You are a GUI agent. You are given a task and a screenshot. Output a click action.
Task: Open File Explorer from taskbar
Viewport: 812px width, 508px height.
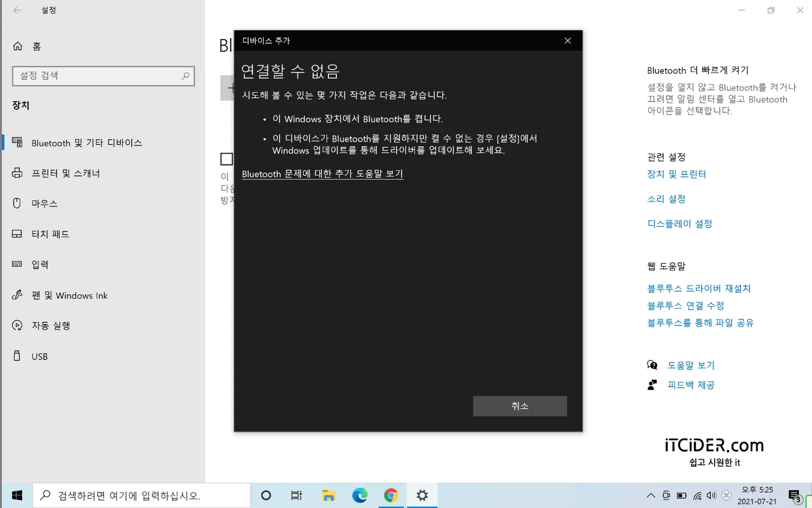pyautogui.click(x=329, y=495)
